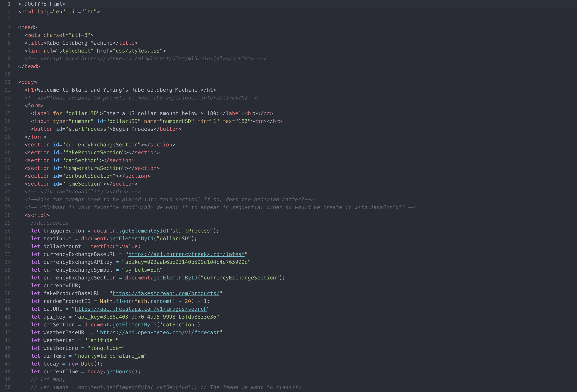This screenshot has height=392, width=577.
Task: Click the "hourly=temperature_2m" string
Action: tap(111, 356)
